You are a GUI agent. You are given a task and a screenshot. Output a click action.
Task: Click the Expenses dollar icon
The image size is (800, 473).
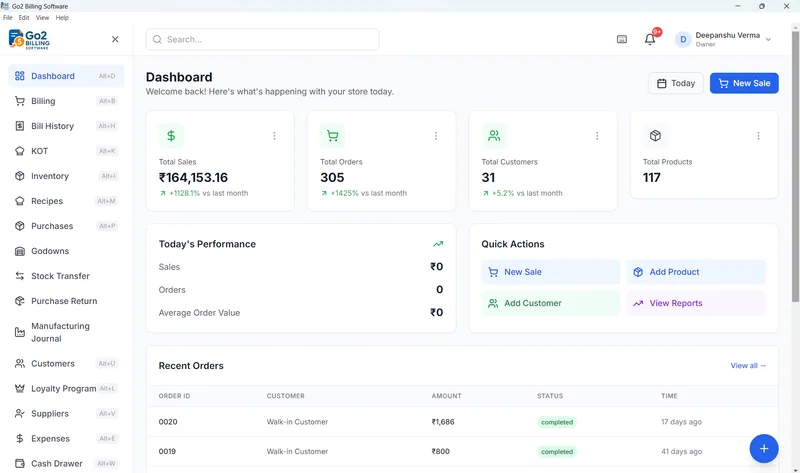click(x=20, y=438)
